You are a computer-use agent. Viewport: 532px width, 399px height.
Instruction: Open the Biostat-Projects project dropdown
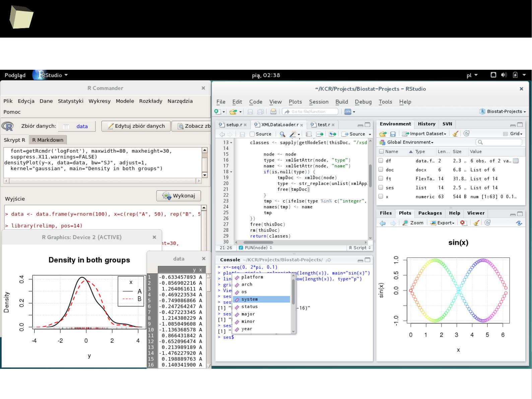(503, 112)
